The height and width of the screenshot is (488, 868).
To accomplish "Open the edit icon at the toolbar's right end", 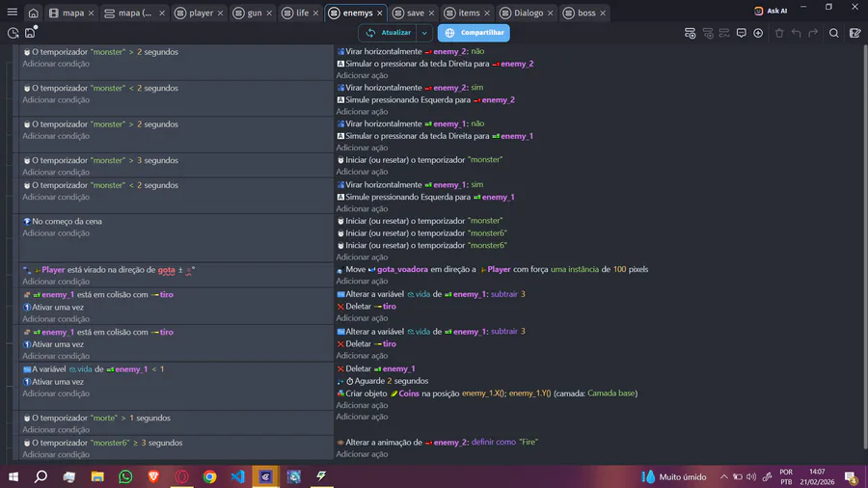I will pos(854,33).
